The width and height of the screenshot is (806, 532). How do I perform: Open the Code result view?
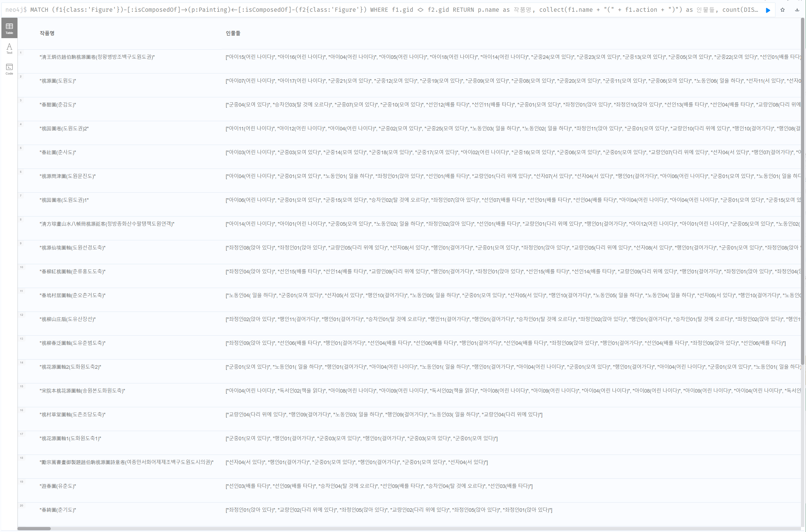point(9,69)
